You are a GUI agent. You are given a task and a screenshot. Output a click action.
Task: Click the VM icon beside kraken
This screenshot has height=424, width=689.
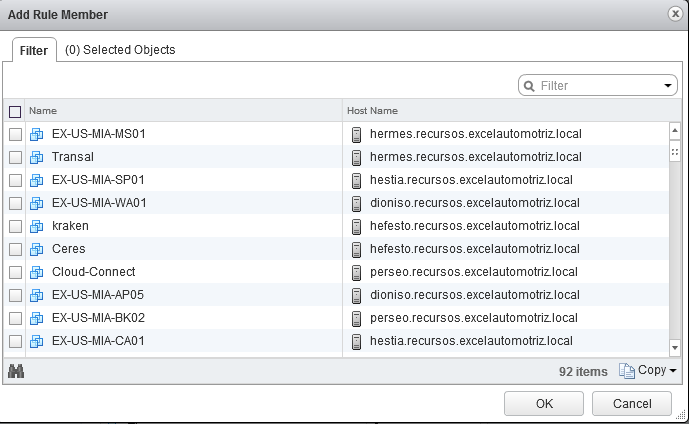coord(36,226)
